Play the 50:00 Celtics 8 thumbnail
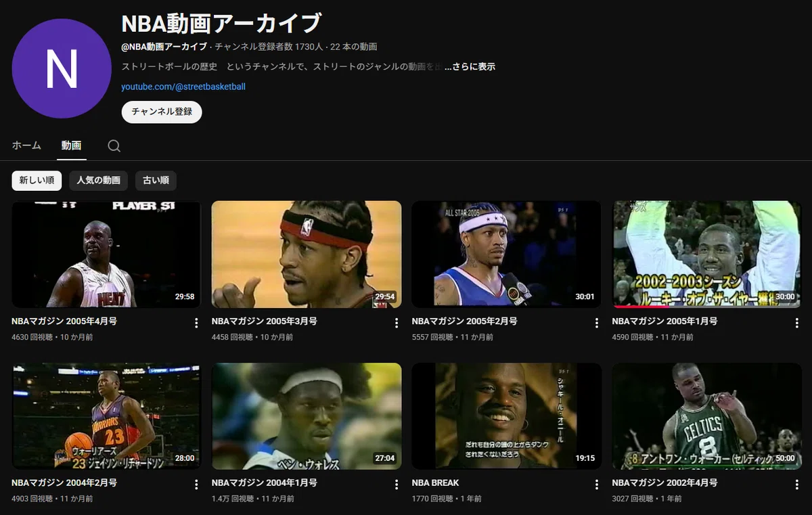This screenshot has width=812, height=515. [x=707, y=416]
